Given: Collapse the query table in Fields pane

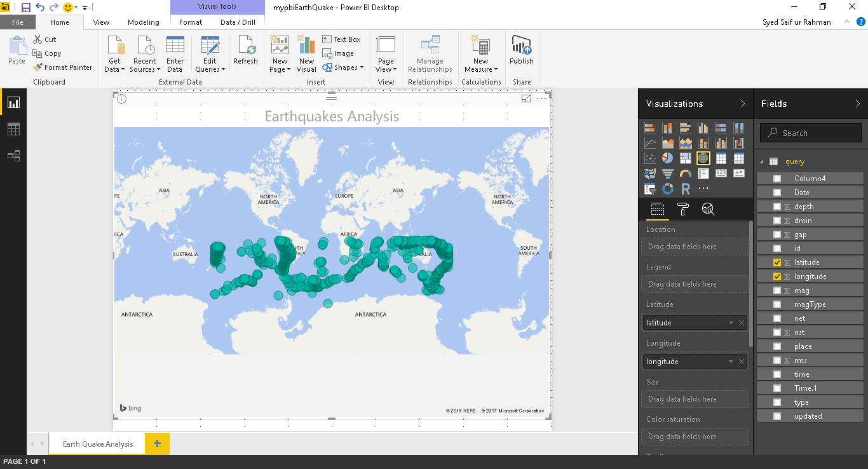Looking at the screenshot, I should point(761,161).
